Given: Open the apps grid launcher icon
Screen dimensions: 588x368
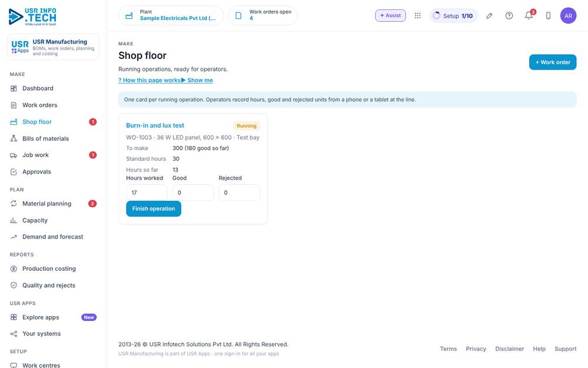Looking at the screenshot, I should tap(417, 15).
